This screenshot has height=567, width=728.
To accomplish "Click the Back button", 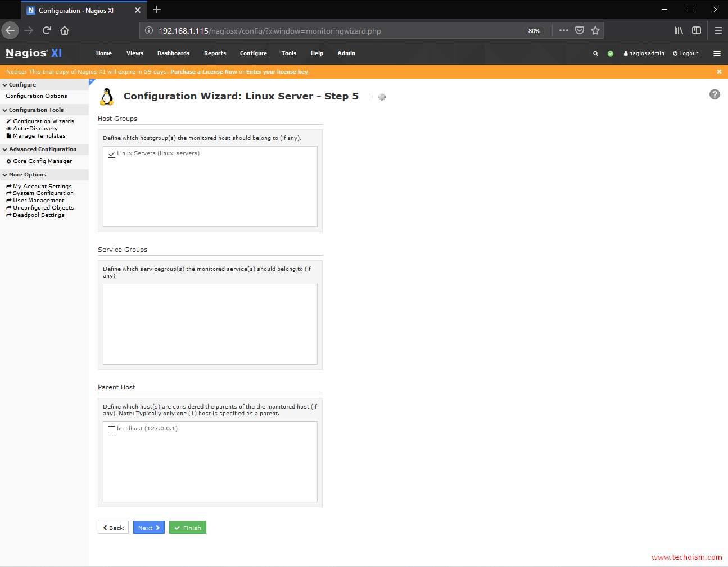I will tap(113, 528).
